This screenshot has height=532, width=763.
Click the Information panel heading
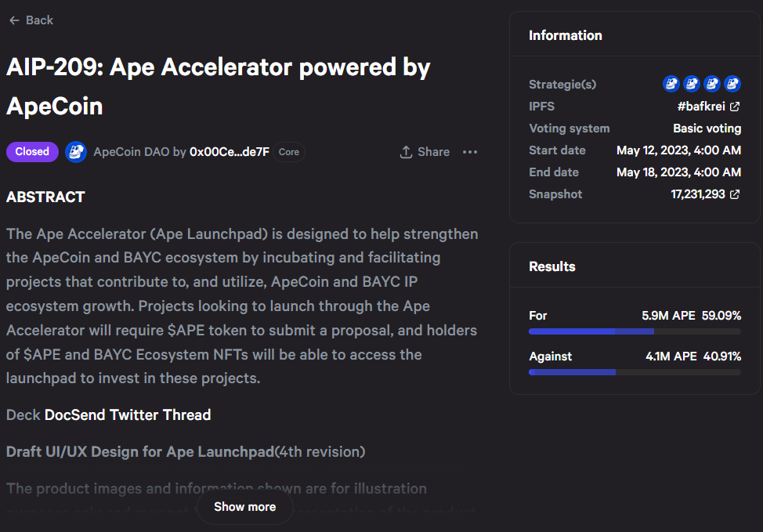tap(566, 35)
